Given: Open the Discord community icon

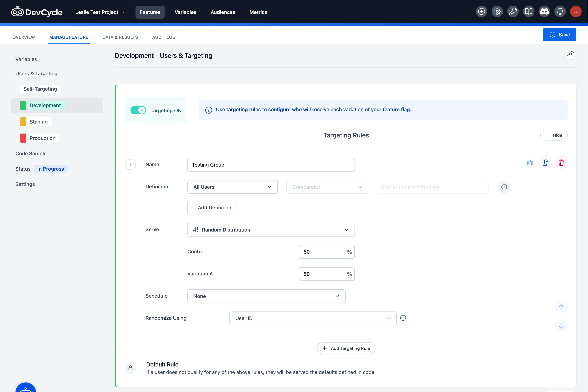Looking at the screenshot, I should pos(544,12).
